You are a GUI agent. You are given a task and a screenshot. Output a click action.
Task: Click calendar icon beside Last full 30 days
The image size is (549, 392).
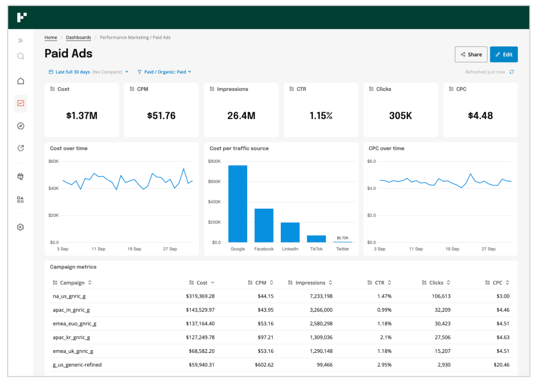pyautogui.click(x=51, y=72)
